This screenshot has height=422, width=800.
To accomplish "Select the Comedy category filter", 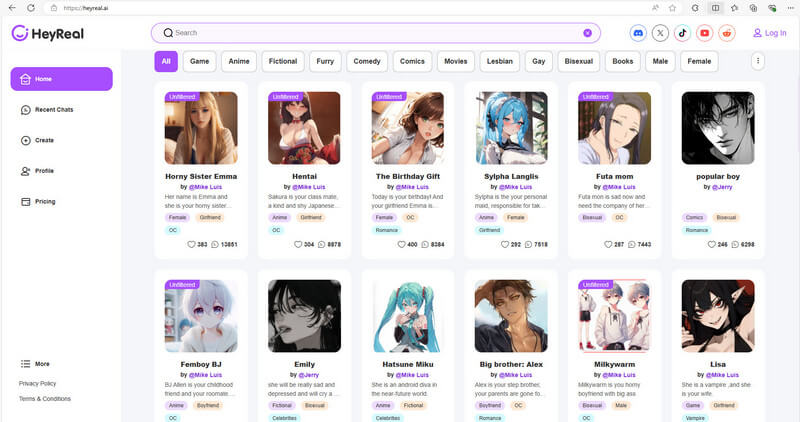I will click(x=367, y=61).
